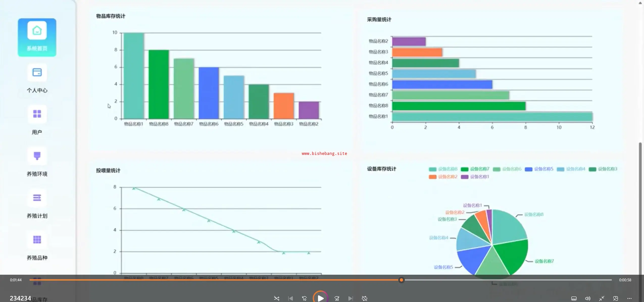Click the video seek bar position handle

[401, 280]
